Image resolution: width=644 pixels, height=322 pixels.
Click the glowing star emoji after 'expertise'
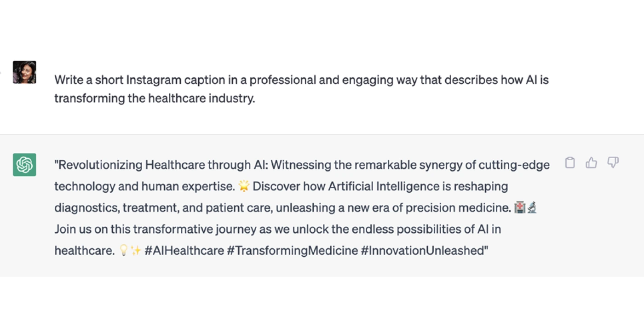[244, 186]
